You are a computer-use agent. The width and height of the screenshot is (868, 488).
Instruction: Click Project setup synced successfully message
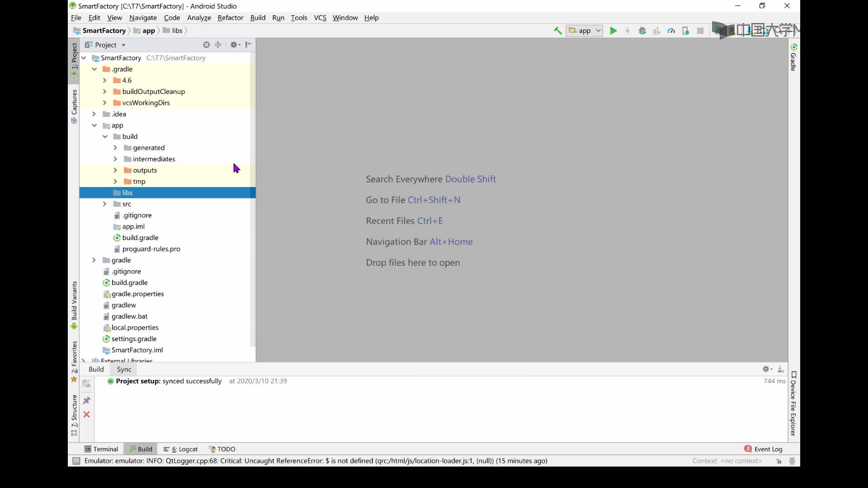tap(168, 381)
